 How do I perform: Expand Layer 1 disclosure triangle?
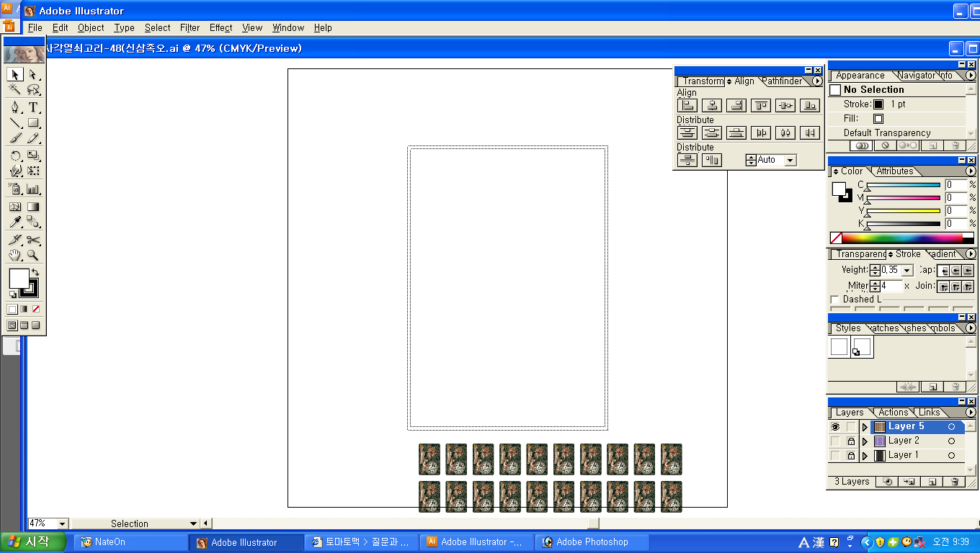(865, 456)
